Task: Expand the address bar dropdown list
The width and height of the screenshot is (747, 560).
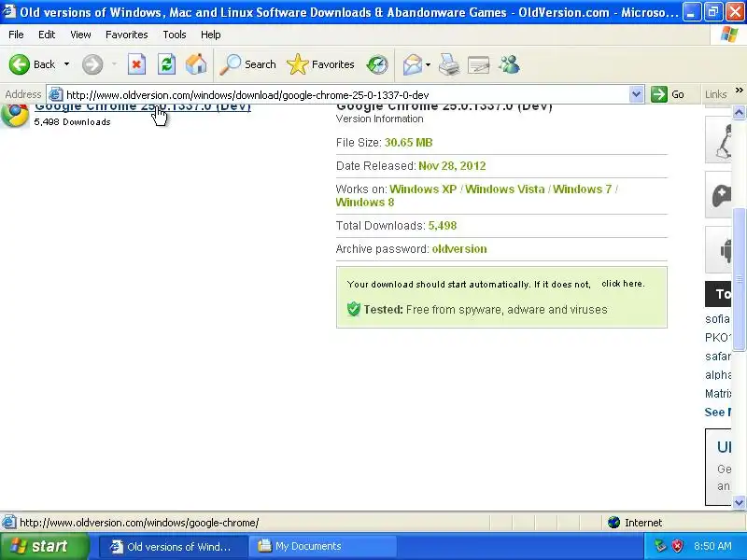Action: [636, 94]
